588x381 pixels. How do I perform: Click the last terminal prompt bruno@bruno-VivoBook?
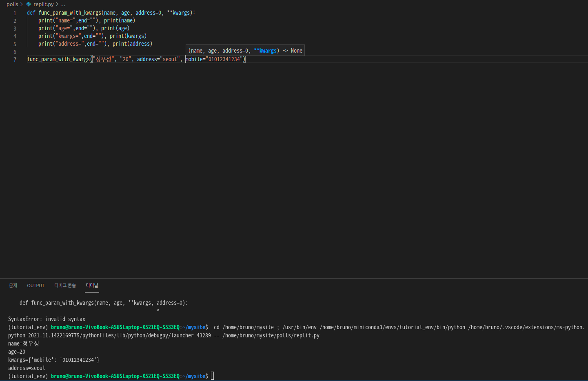click(x=115, y=376)
